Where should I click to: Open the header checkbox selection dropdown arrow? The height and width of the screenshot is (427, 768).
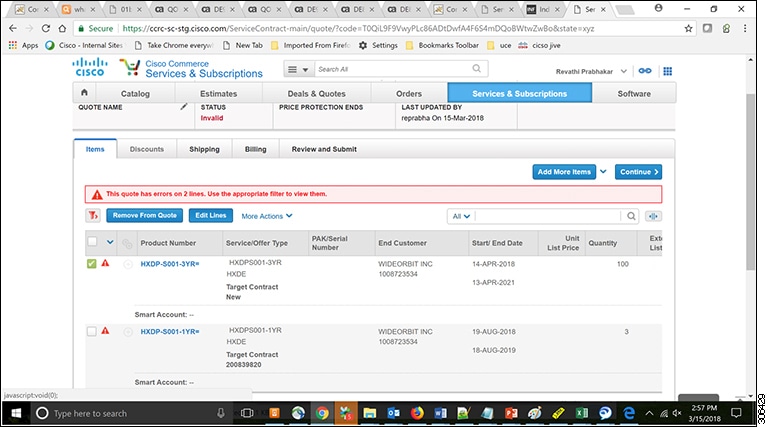pyautogui.click(x=110, y=242)
